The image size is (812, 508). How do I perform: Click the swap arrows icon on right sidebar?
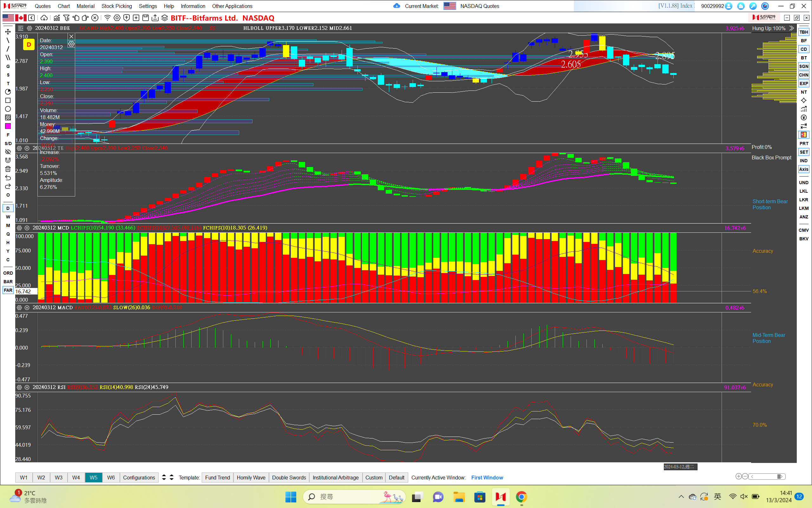[x=804, y=126]
